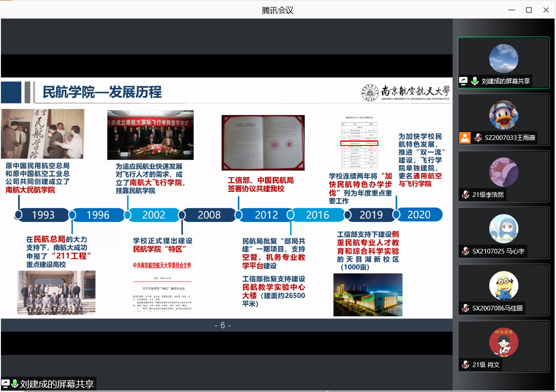Click the screen share icon in bottom-left label
Screen dimensions: 556x392
[6, 384]
